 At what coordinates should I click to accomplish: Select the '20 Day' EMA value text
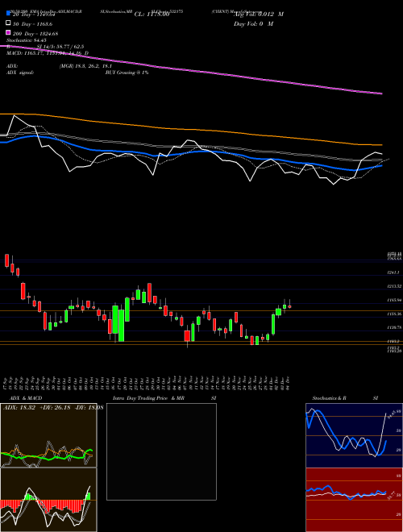tap(34, 15)
